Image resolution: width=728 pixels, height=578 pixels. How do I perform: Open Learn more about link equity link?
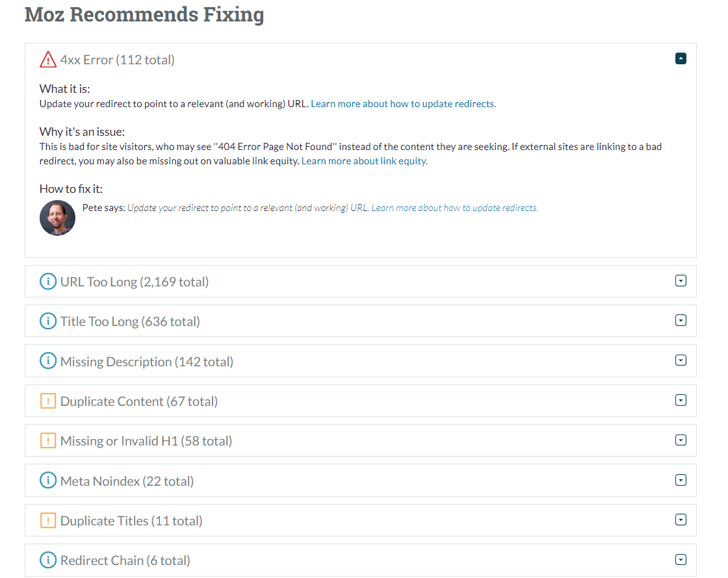click(x=365, y=161)
